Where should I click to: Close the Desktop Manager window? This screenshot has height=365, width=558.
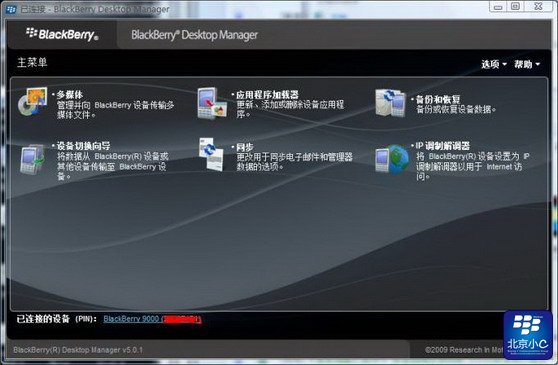point(538,6)
